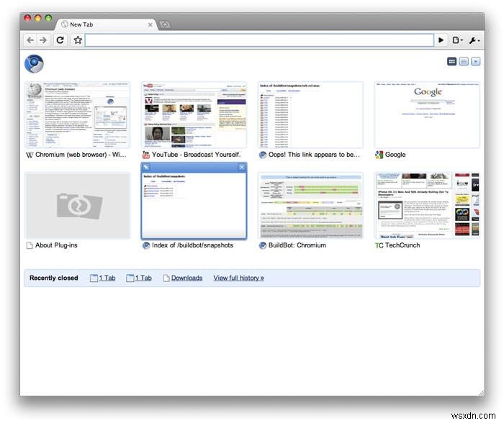Open the About Plug-ins placeholder thumbnail
The width and height of the screenshot is (504, 423).
point(78,206)
